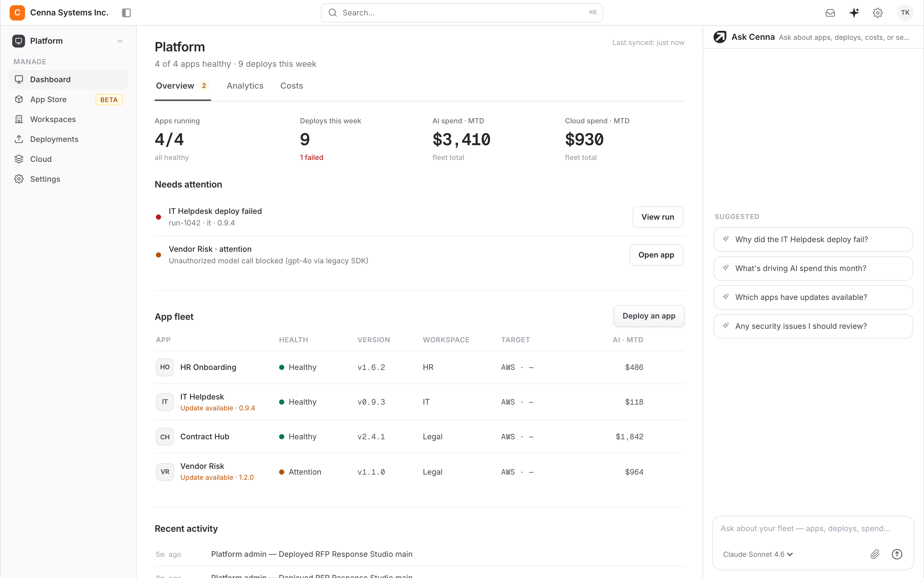Open the Contract Hub app row
Screen dimensions: 924x578
pyautogui.click(x=419, y=437)
